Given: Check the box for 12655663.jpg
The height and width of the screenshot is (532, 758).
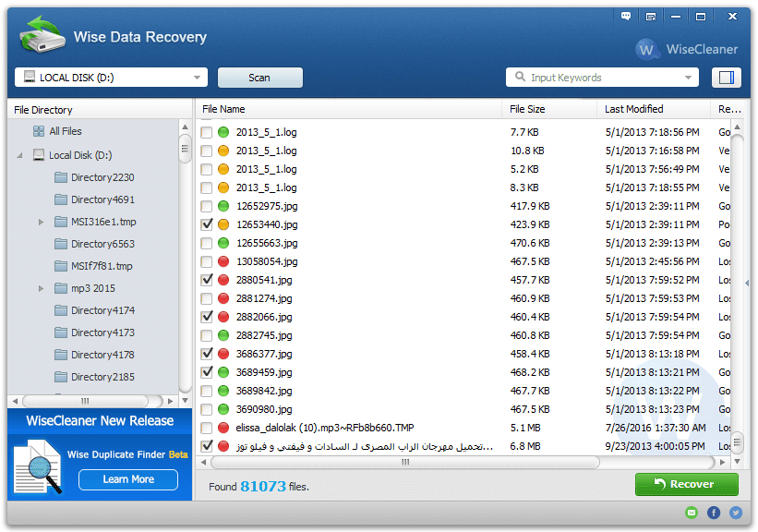Looking at the screenshot, I should coord(207,243).
